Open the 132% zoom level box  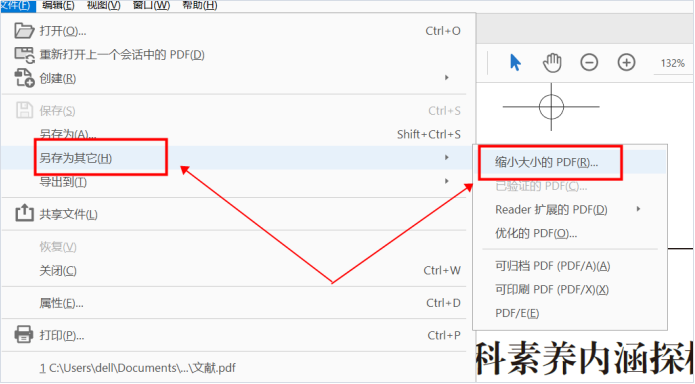coord(673,63)
